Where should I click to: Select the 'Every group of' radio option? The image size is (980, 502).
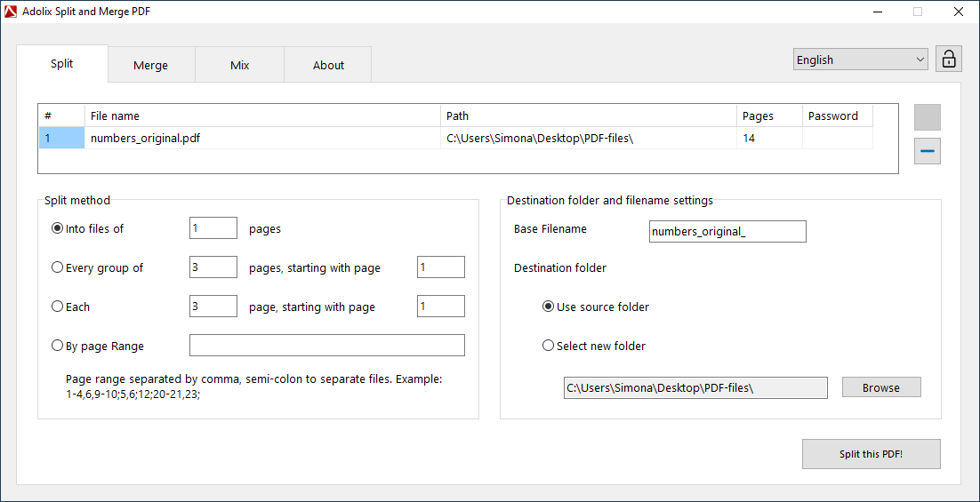pos(58,267)
